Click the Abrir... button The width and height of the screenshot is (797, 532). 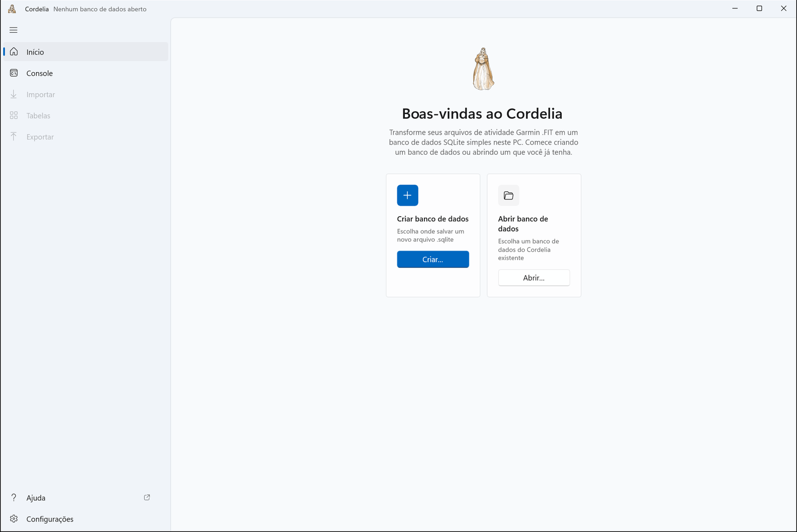(x=534, y=278)
